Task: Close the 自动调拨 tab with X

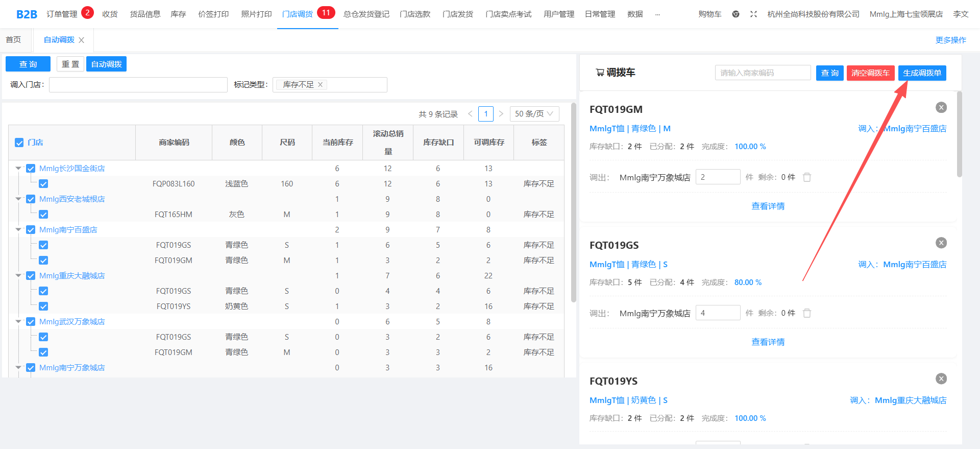Action: [82, 40]
